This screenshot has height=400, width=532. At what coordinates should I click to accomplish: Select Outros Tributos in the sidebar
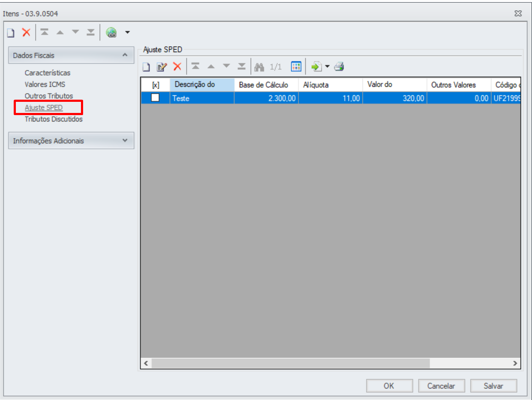(49, 96)
